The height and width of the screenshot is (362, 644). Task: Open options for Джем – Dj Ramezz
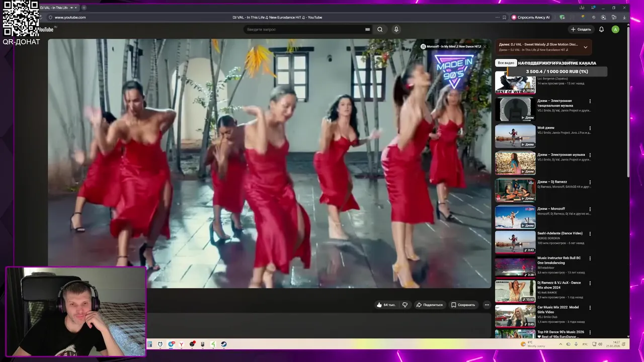click(590, 182)
